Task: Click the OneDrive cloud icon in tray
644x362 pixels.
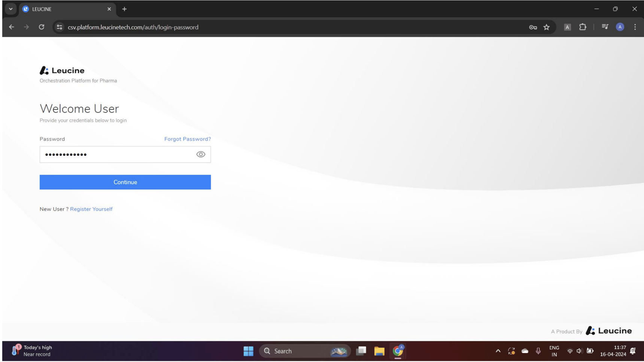Action: click(x=525, y=351)
